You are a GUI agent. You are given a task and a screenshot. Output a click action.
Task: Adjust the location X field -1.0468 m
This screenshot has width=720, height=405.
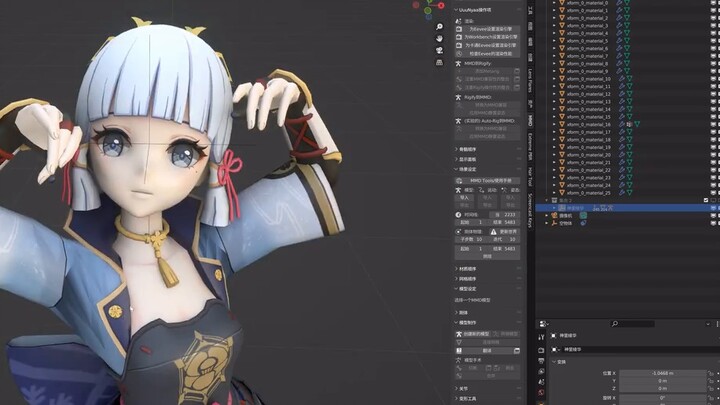point(663,373)
